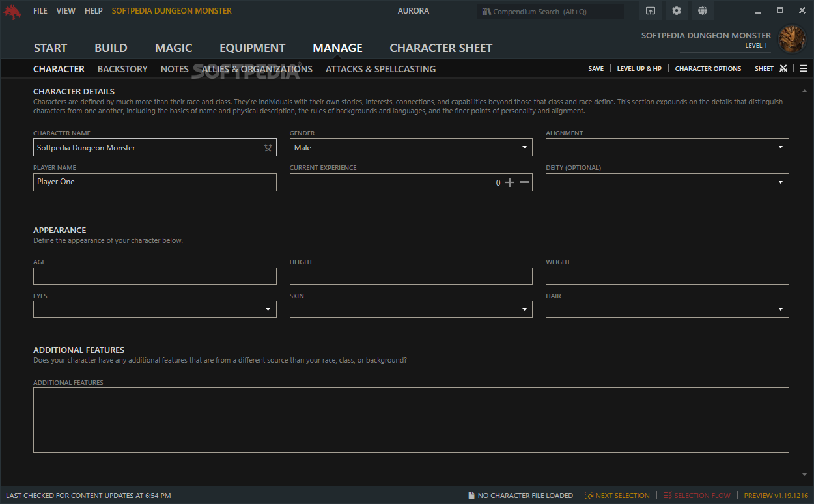Click the character portrait thumbnail

tap(793, 39)
